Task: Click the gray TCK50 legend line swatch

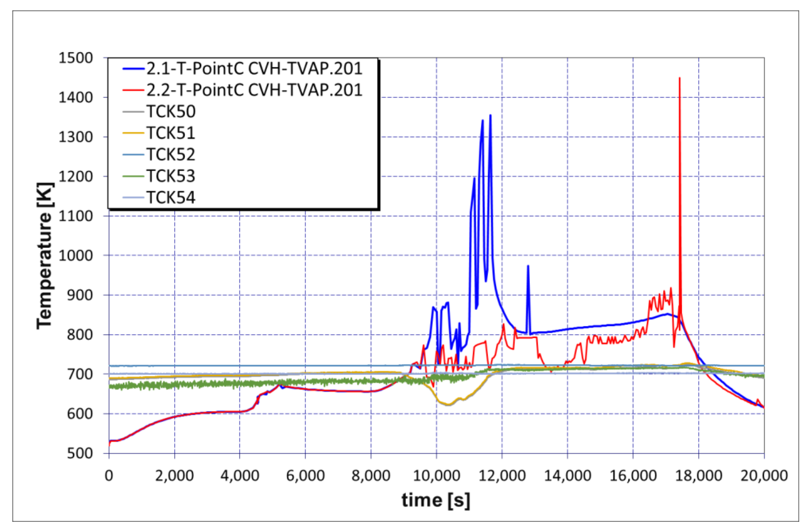Action: [133, 112]
